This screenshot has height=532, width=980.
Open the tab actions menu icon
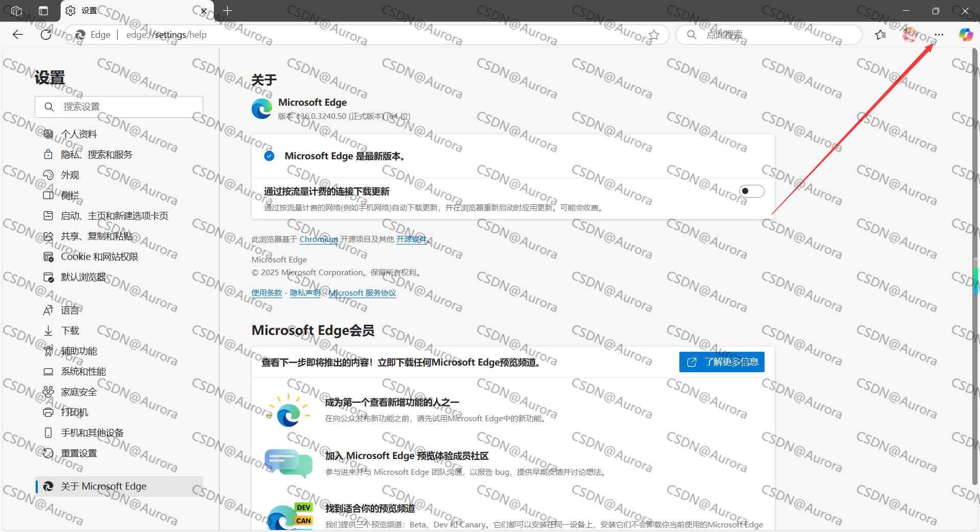43,11
